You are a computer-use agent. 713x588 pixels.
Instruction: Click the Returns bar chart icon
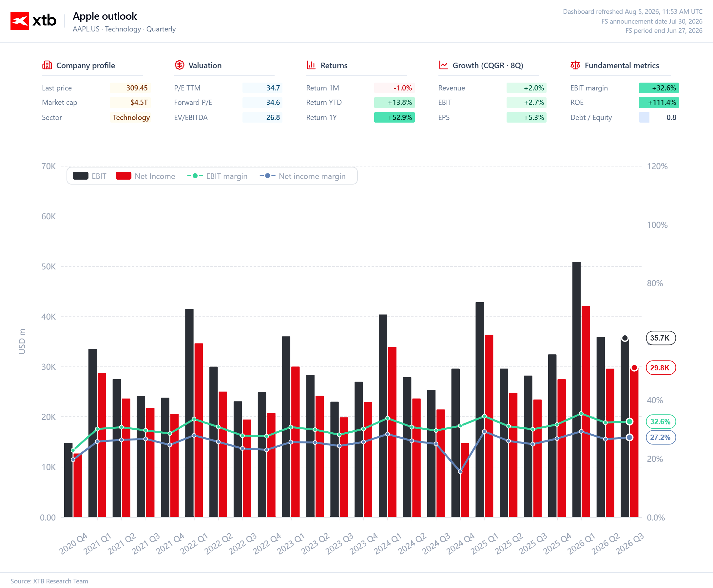(x=311, y=65)
